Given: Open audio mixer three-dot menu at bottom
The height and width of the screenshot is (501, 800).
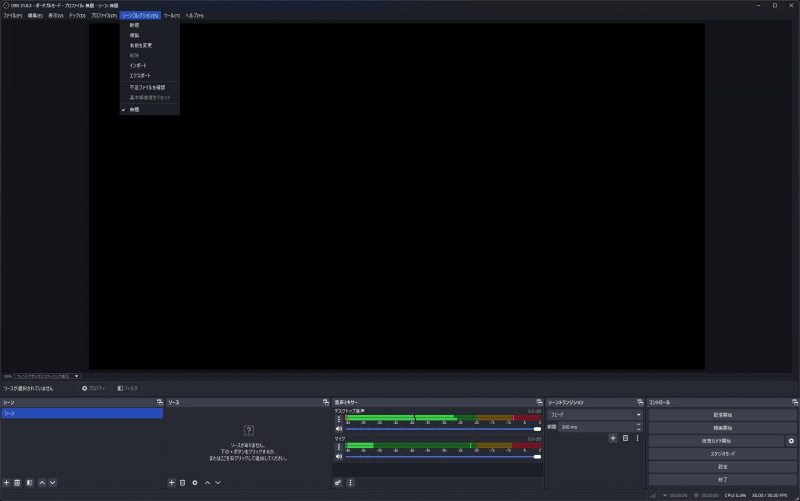Looking at the screenshot, I should coord(351,483).
